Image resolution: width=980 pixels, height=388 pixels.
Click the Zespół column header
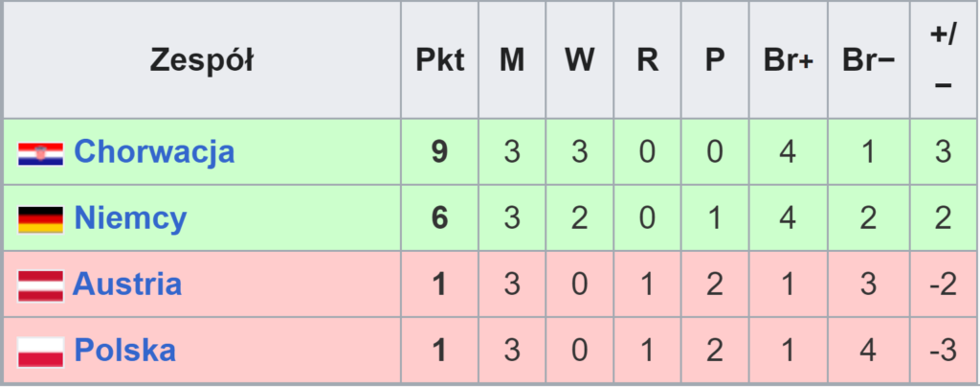(x=202, y=60)
